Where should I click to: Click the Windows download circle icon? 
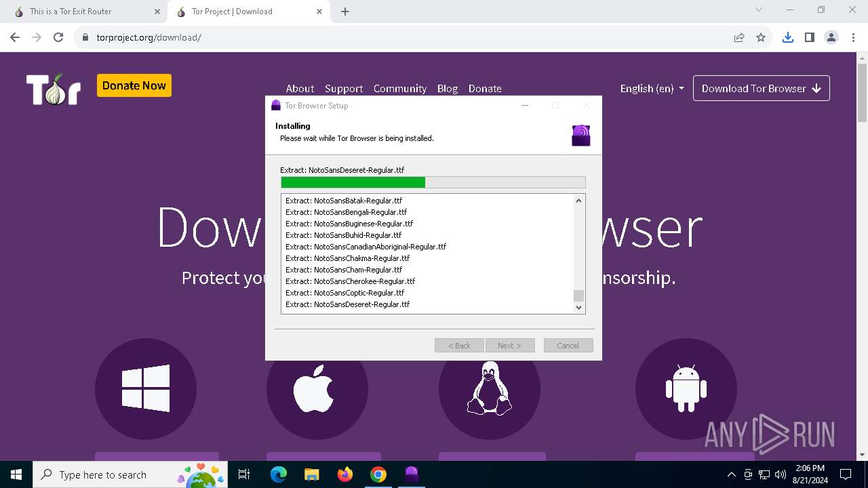tap(146, 389)
